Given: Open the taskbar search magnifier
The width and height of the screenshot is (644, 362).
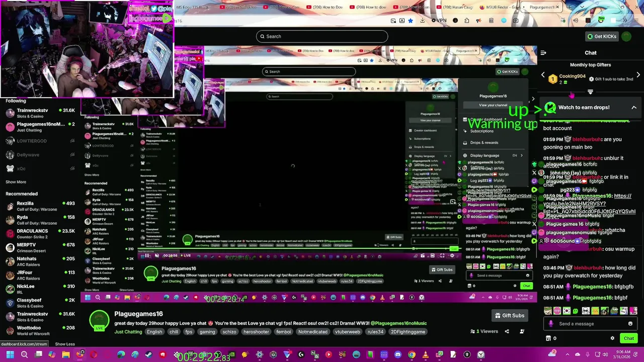Looking at the screenshot, I should pos(24,355).
